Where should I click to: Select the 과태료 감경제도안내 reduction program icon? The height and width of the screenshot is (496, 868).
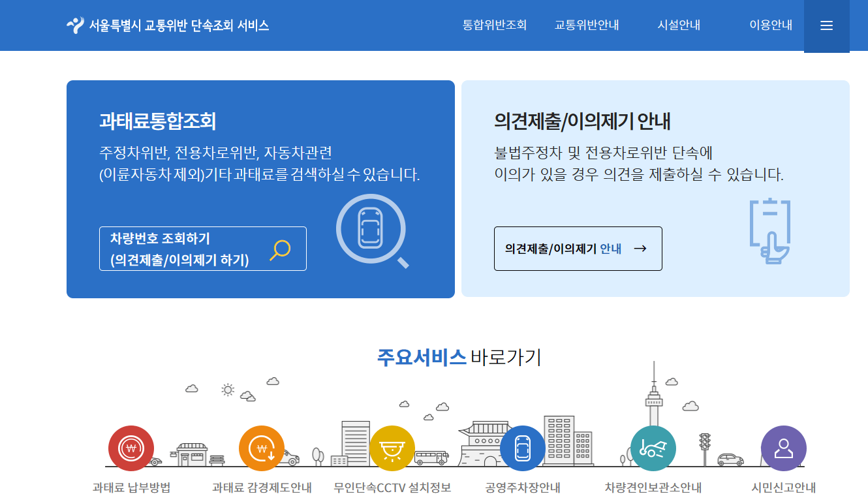coord(262,448)
